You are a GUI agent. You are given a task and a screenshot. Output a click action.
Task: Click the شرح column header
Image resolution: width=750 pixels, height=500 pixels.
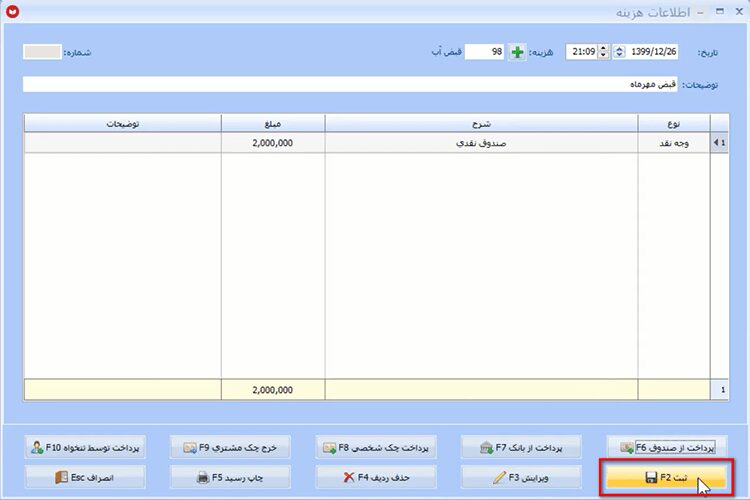(x=481, y=123)
